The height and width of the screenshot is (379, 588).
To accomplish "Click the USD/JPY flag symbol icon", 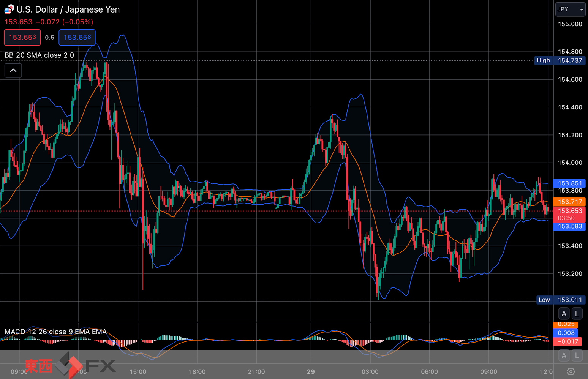I will (x=9, y=9).
